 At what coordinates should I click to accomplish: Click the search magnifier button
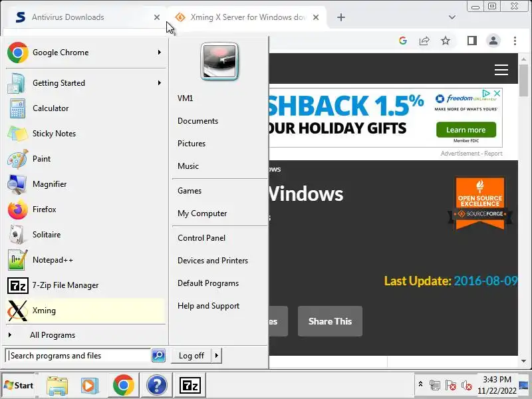click(158, 356)
